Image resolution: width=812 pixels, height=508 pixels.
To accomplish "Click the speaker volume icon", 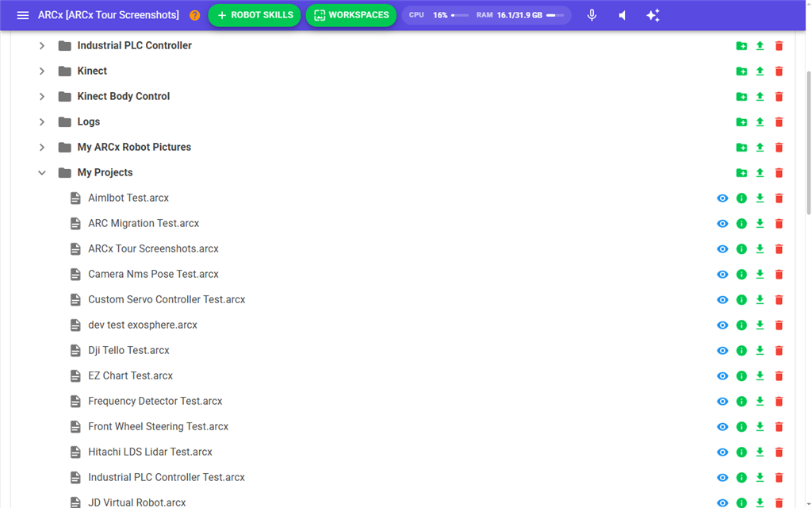I will (622, 15).
